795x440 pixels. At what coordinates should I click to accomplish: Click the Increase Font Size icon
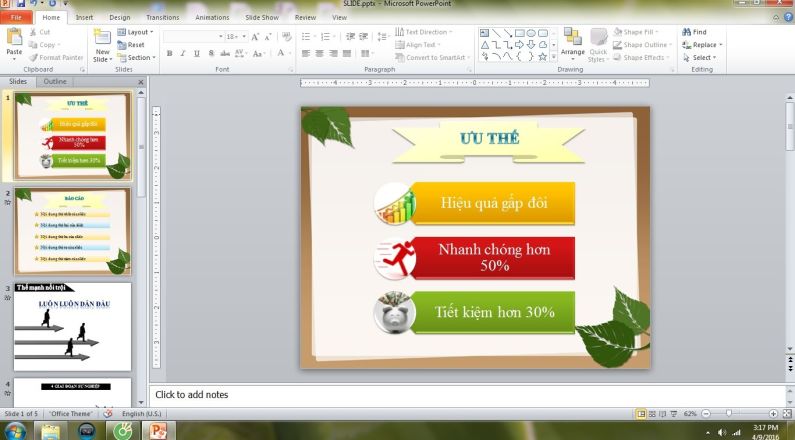[x=255, y=36]
